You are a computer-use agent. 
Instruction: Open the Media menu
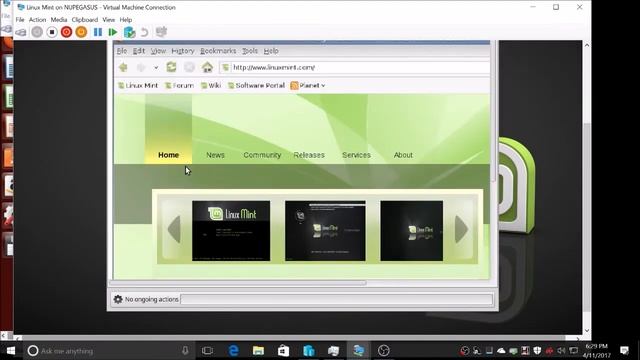coord(59,20)
